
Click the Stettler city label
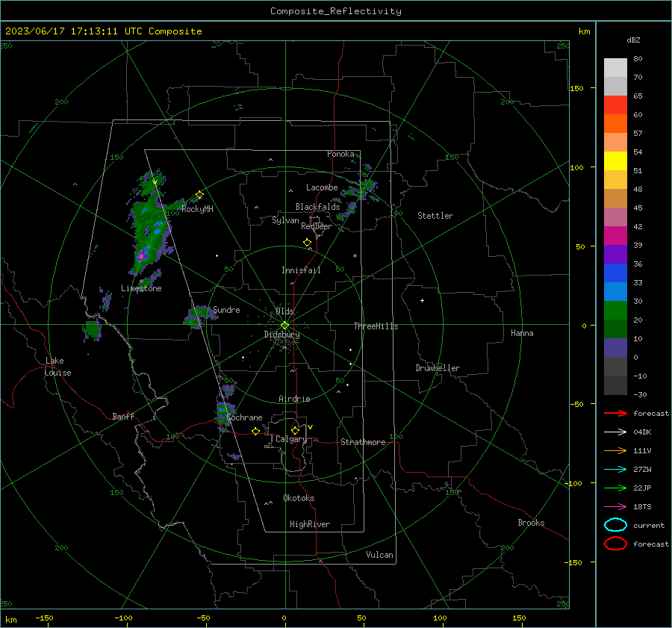pos(435,216)
